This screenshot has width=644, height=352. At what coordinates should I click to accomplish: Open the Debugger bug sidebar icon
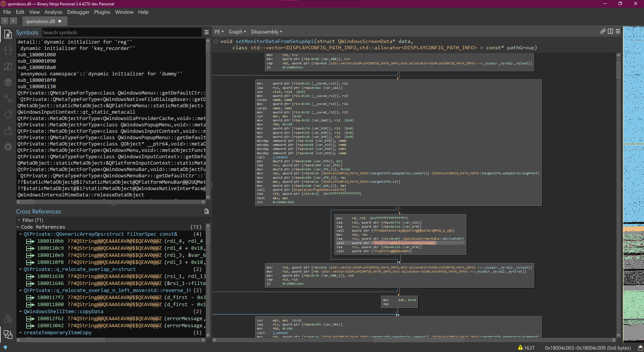pos(8,147)
